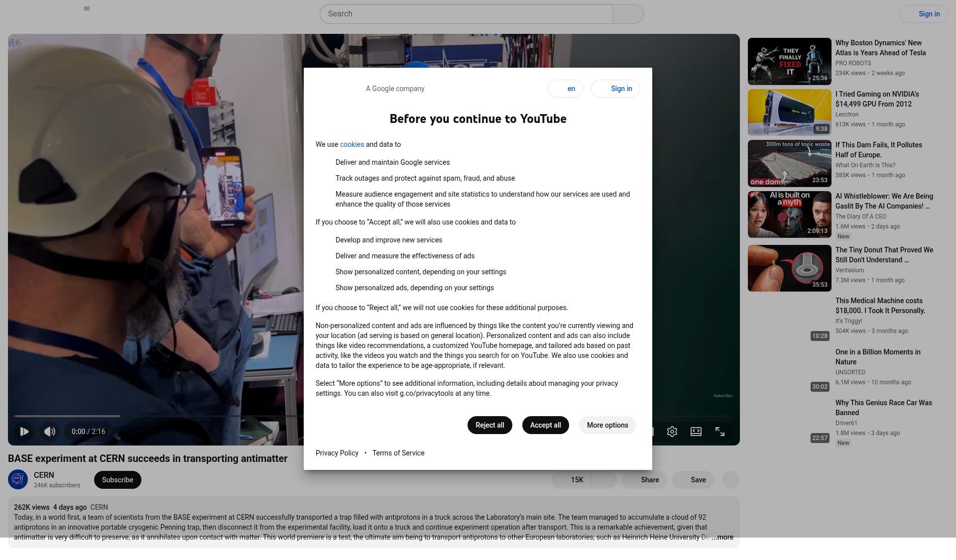Viewport: 956px width, 560px height.
Task: Open the Privacy Policy link
Action: point(337,453)
